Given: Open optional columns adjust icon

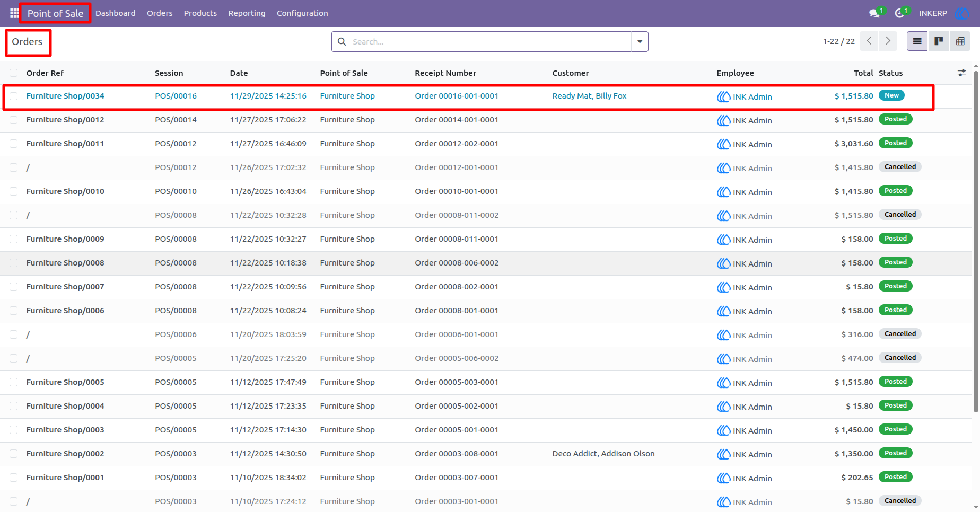Looking at the screenshot, I should (x=961, y=73).
